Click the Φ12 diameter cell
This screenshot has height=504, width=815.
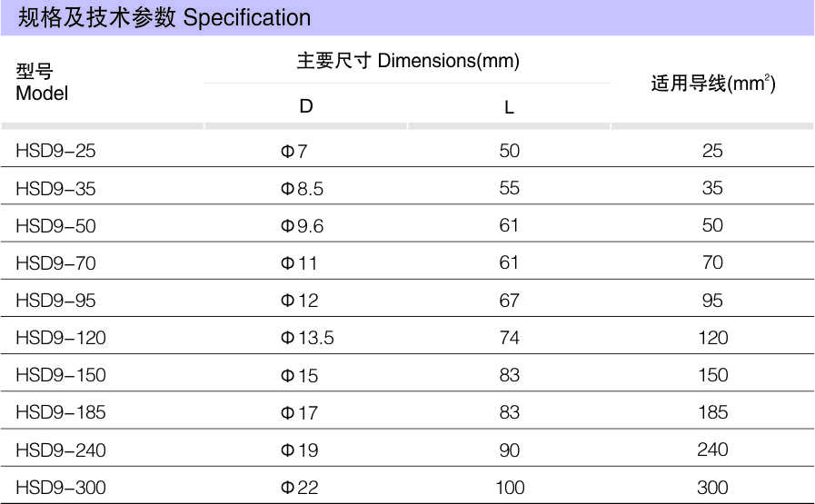click(300, 301)
